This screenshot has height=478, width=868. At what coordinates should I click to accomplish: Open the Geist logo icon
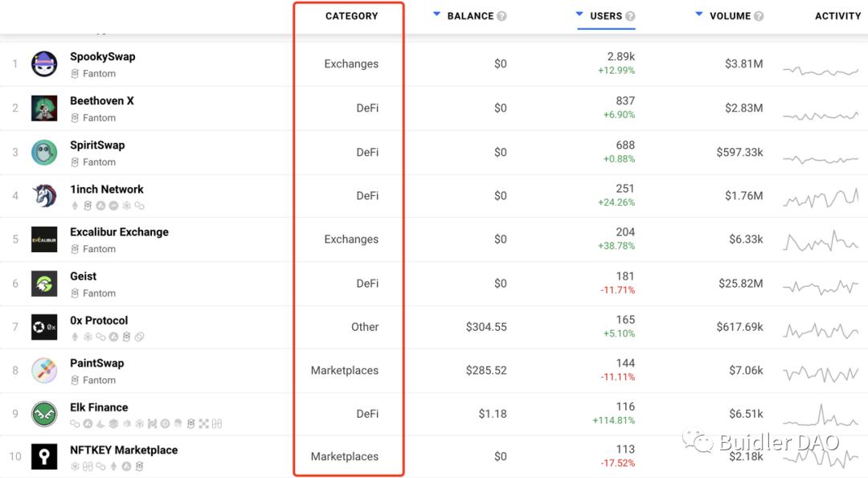(44, 284)
